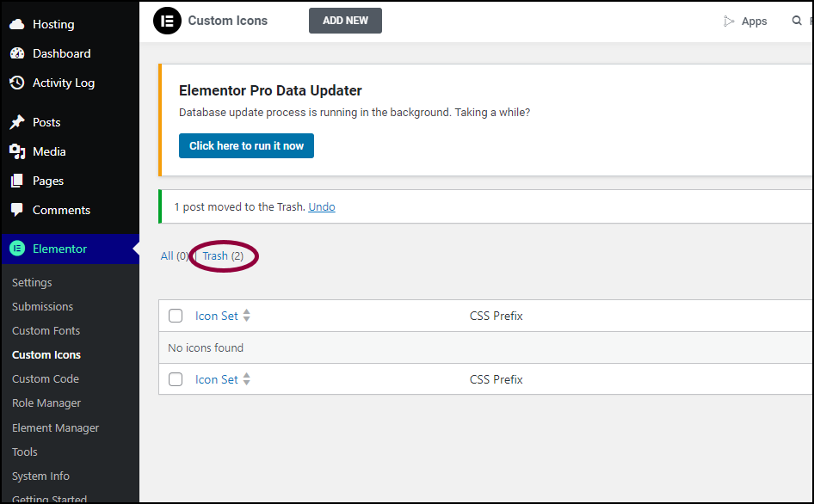Open the Comments speech bubble icon
The width and height of the screenshot is (814, 504).
(x=17, y=210)
